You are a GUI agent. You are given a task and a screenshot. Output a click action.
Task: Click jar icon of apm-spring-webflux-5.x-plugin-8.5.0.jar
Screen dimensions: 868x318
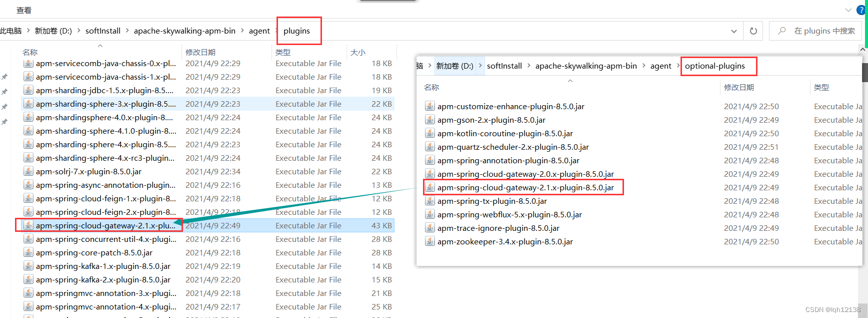(x=430, y=214)
